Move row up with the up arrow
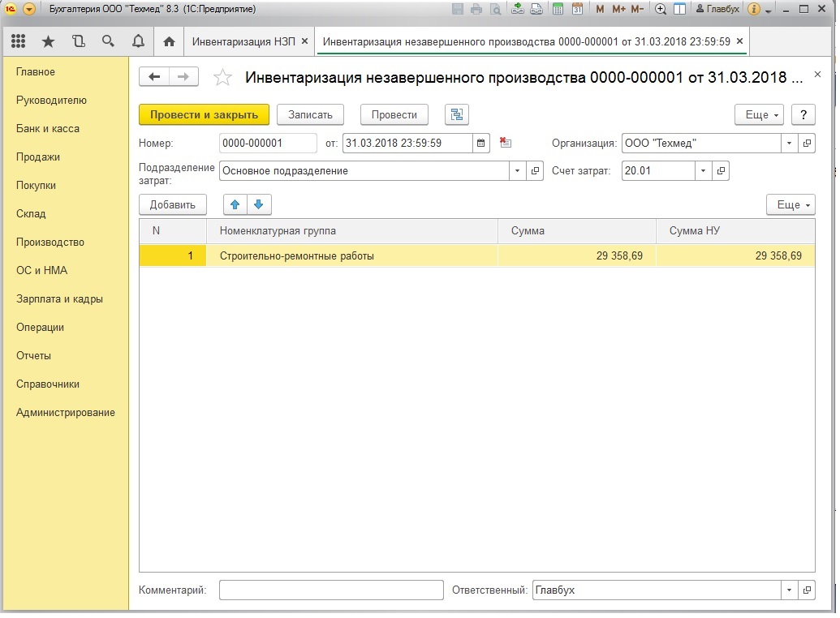The width and height of the screenshot is (840, 618). [x=235, y=205]
